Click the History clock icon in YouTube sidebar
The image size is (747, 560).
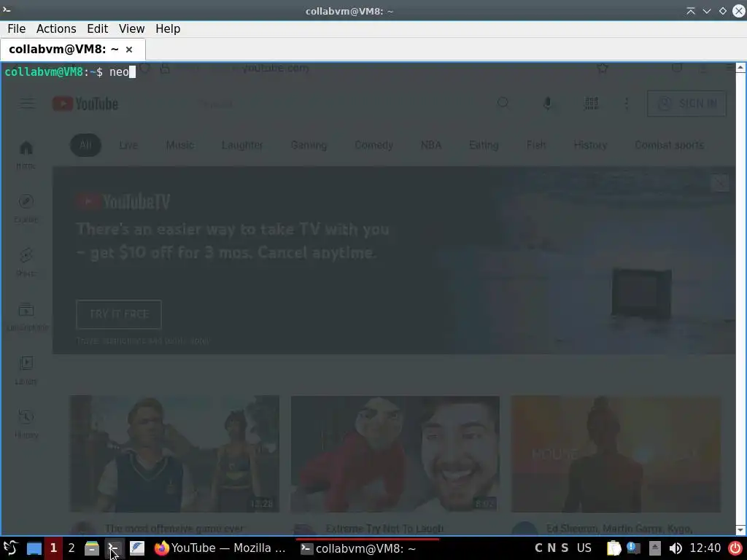(26, 416)
